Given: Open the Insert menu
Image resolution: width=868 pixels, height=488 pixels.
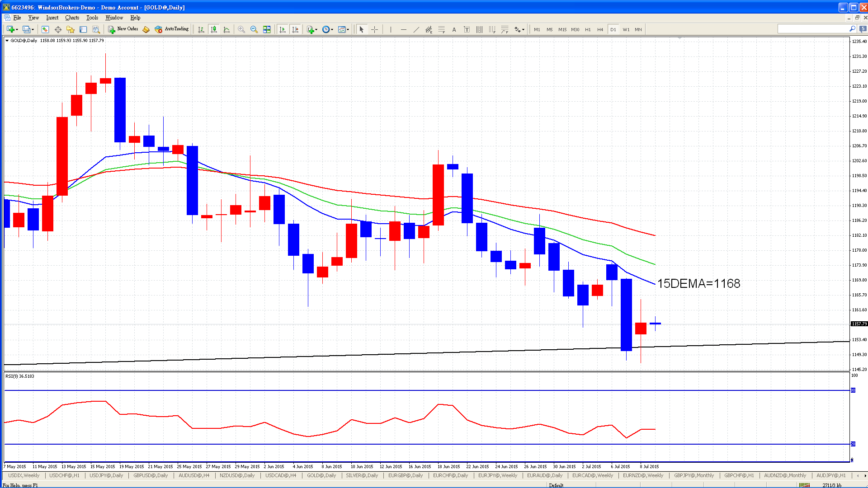Looking at the screenshot, I should pos(52,18).
